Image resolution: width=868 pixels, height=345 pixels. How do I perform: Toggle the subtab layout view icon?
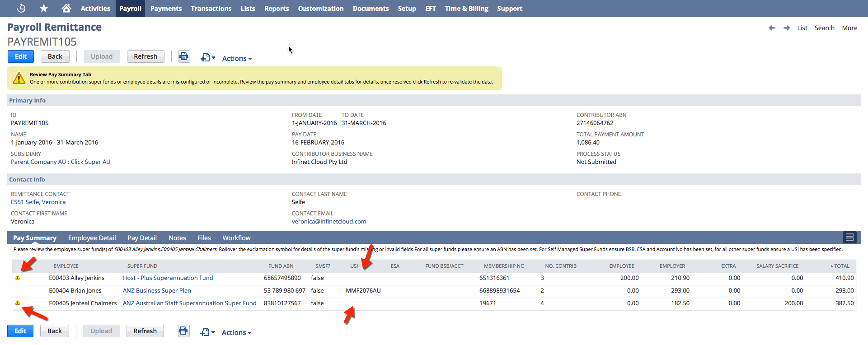pos(849,237)
